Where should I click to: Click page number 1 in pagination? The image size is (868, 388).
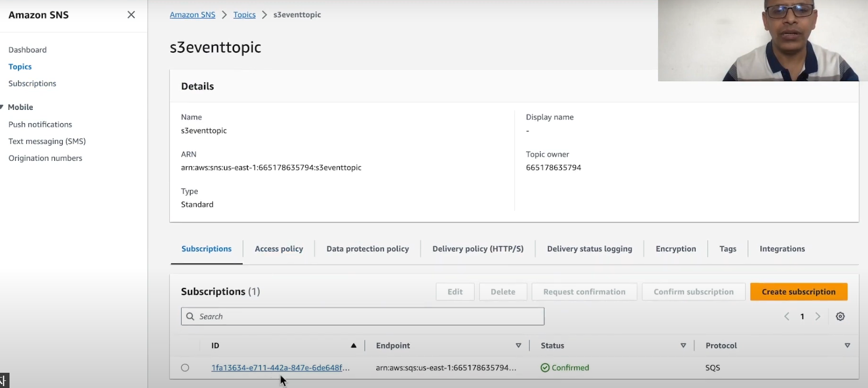[x=802, y=317]
